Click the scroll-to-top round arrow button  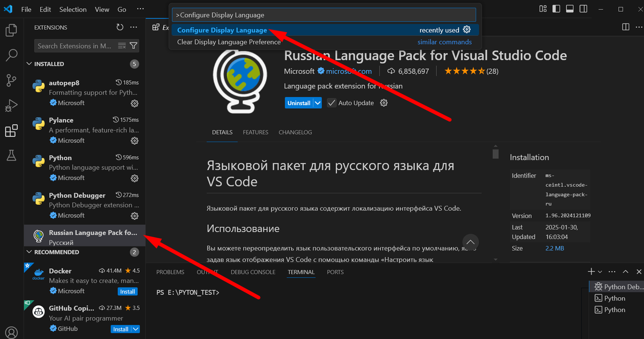[470, 241]
